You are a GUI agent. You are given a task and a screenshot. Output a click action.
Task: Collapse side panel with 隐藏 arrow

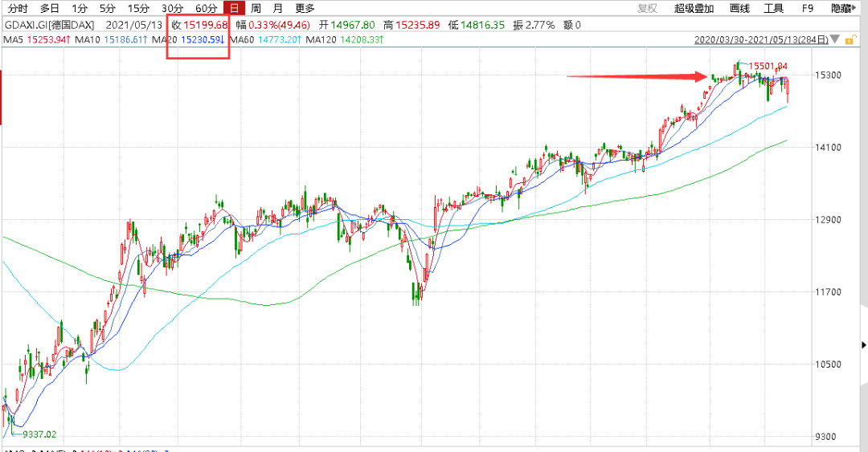(843, 8)
